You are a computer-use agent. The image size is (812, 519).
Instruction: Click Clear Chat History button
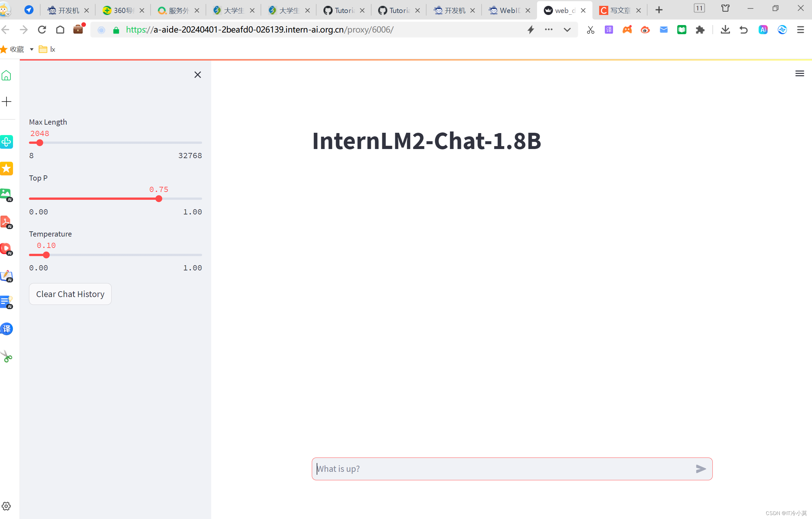pyautogui.click(x=70, y=294)
